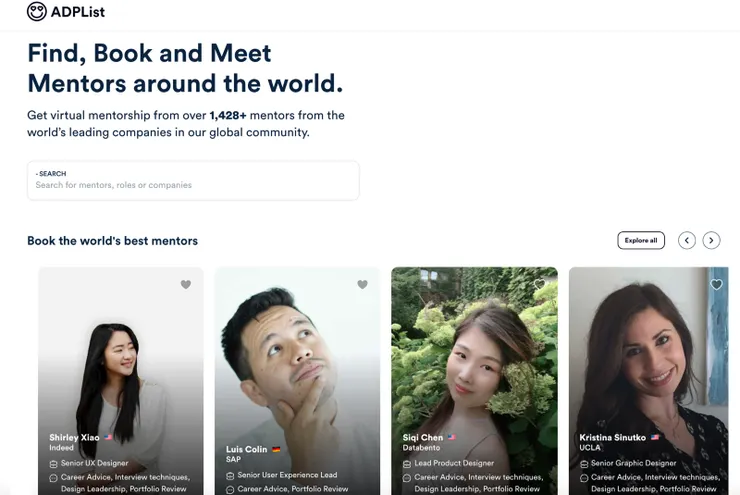The width and height of the screenshot is (740, 495).
Task: Click the briefcase icon beside Lead Product Designer
Action: [x=407, y=464]
